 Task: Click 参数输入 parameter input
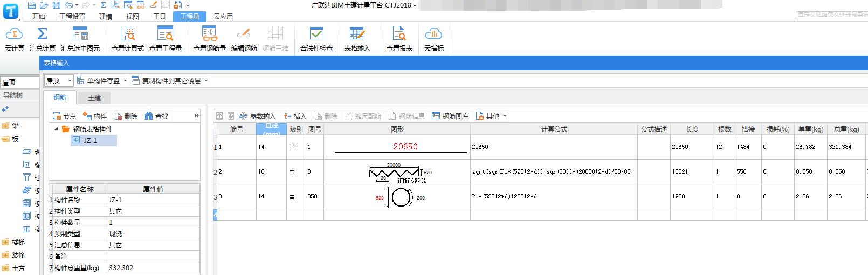[x=257, y=116]
